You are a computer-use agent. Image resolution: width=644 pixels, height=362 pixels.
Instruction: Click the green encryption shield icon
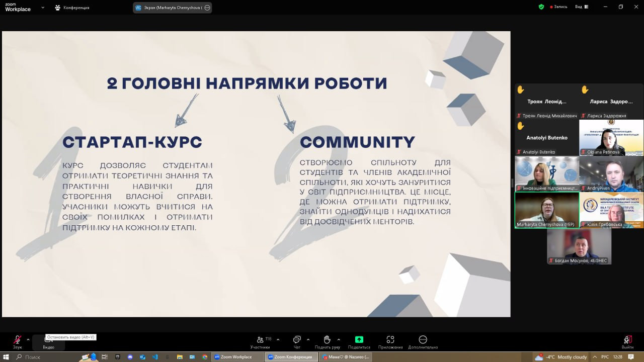(x=541, y=7)
